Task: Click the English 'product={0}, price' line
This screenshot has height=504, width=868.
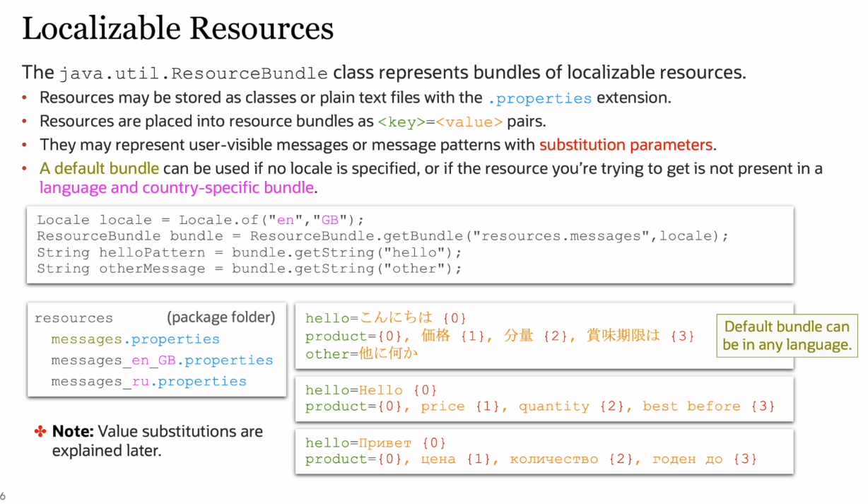Action: point(540,406)
